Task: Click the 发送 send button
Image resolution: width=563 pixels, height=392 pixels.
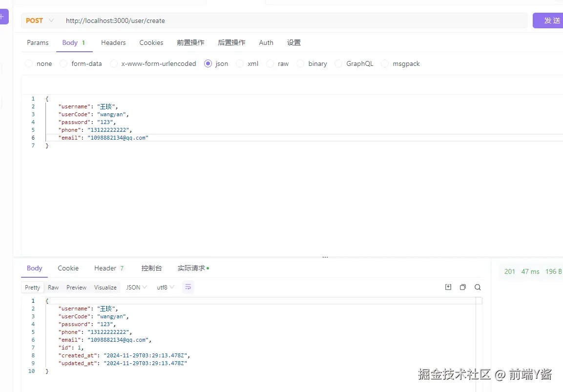Action: 548,21
